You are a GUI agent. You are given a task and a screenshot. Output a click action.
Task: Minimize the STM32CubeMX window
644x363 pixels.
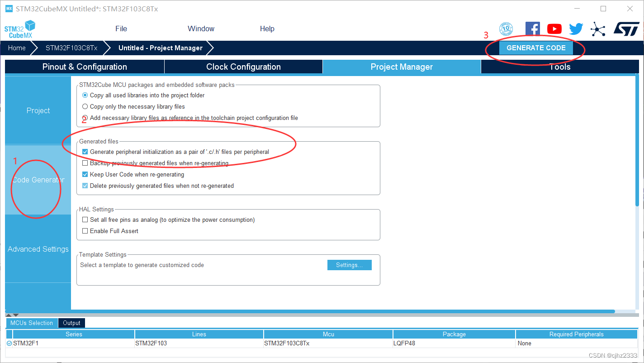(576, 9)
